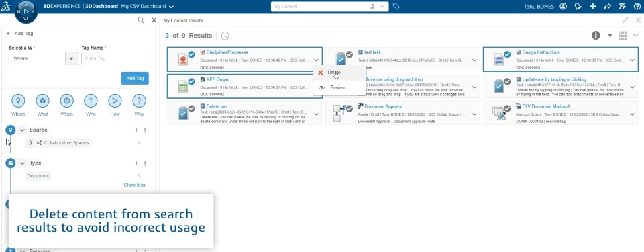
Task: Toggle the test task card checkmark
Action: pyautogui.click(x=349, y=54)
